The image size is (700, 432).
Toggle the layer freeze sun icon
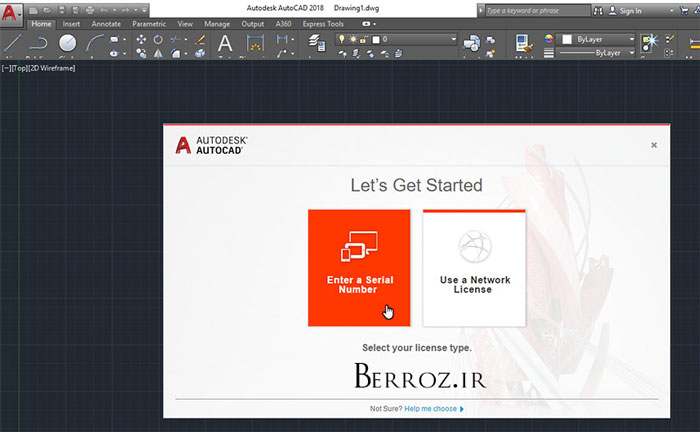coord(353,39)
